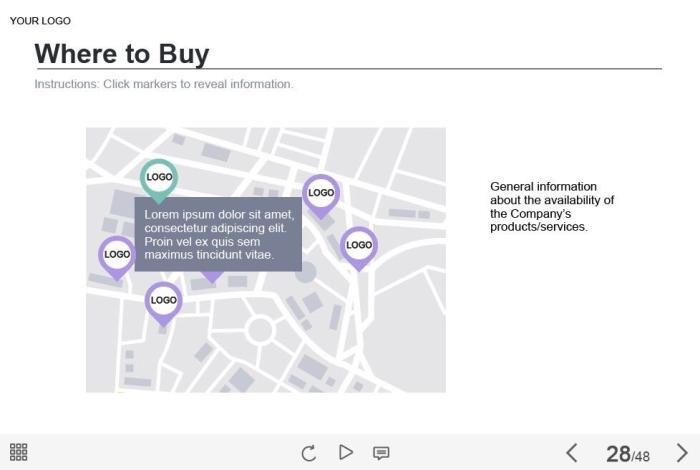Screen dimensions: 700x470
Task: Click the leftmost purple LOGO marker
Action: 117,255
